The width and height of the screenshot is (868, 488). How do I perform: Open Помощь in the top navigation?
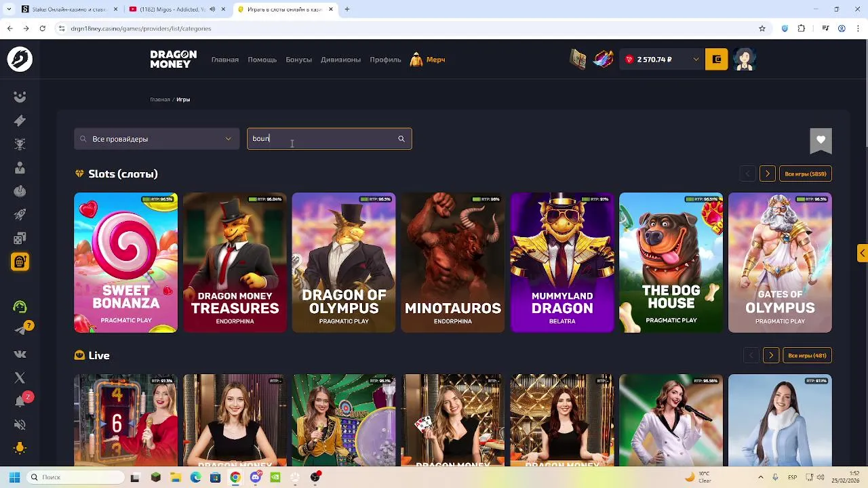click(262, 60)
